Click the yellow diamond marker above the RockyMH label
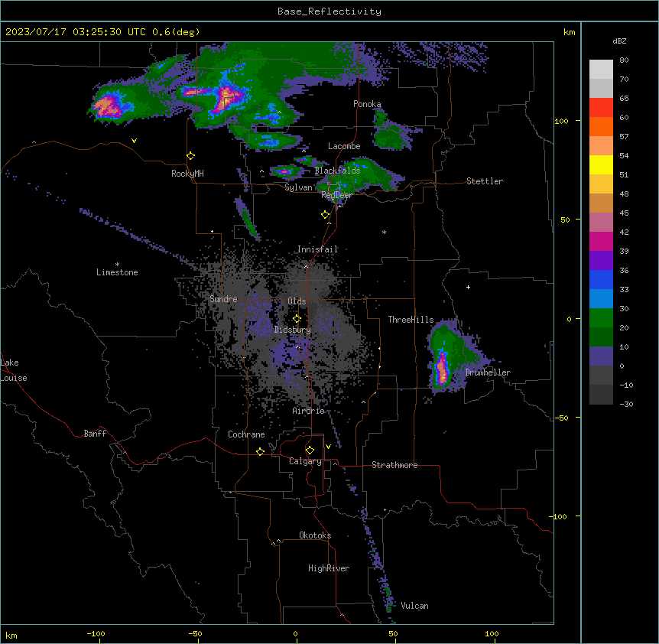The height and width of the screenshot is (644, 659). (x=191, y=156)
